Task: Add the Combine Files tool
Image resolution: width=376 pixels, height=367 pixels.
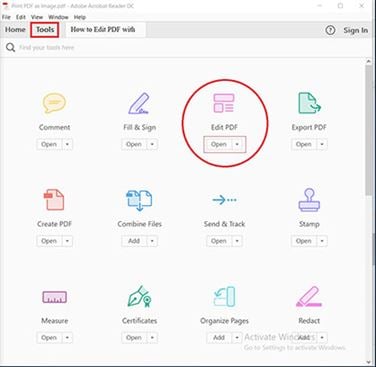Action: [x=134, y=241]
